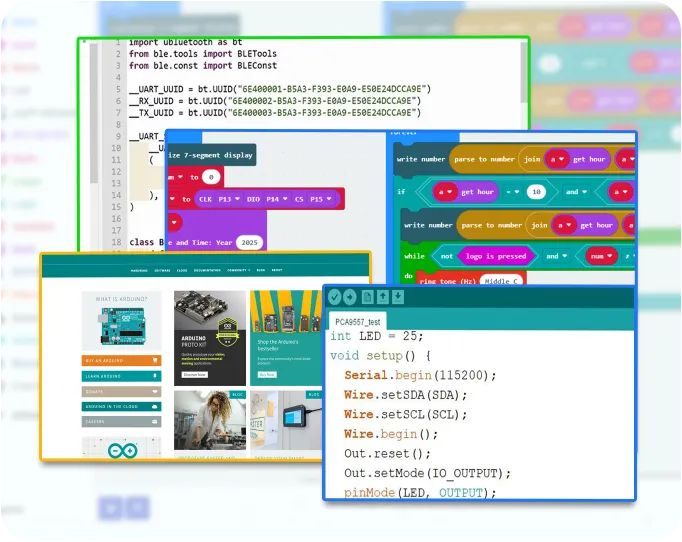
Task: Click the Middle C tone field
Action: point(501,281)
